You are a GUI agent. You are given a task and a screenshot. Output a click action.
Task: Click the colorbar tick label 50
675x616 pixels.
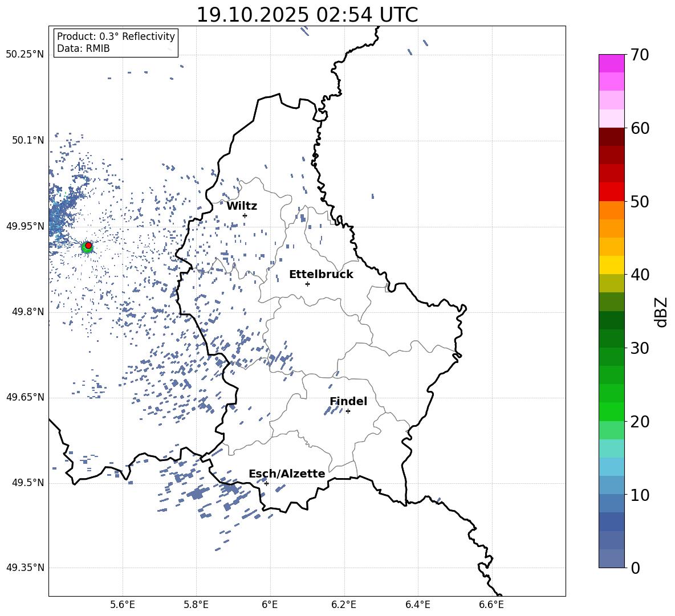640,202
